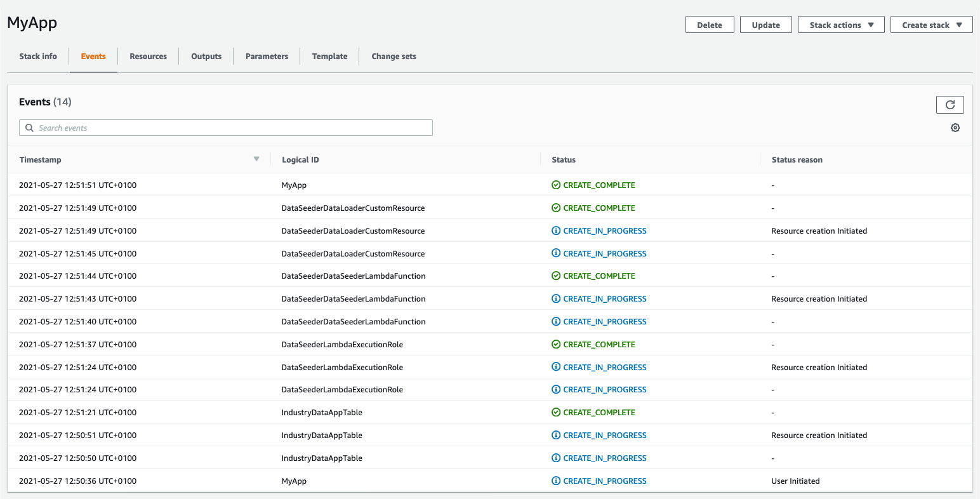Open the Stack actions dropdown
Screen dimensions: 980x499
tap(841, 24)
